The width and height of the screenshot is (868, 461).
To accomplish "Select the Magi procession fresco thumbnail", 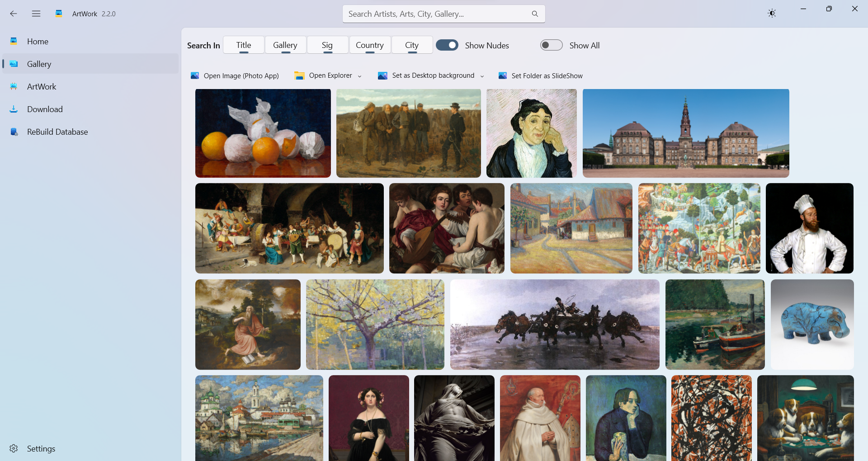I will 699,228.
